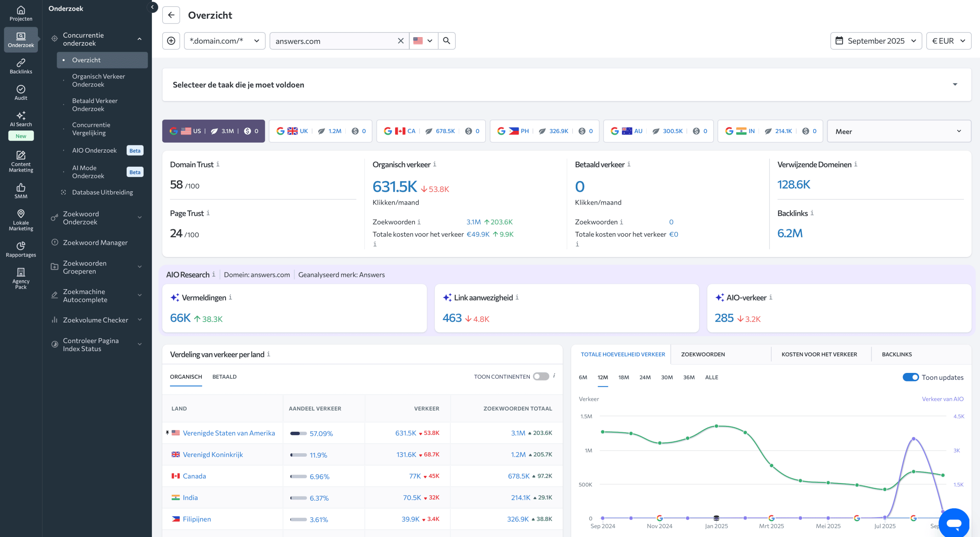Clear the answers.com search field
The width and height of the screenshot is (980, 537).
400,41
